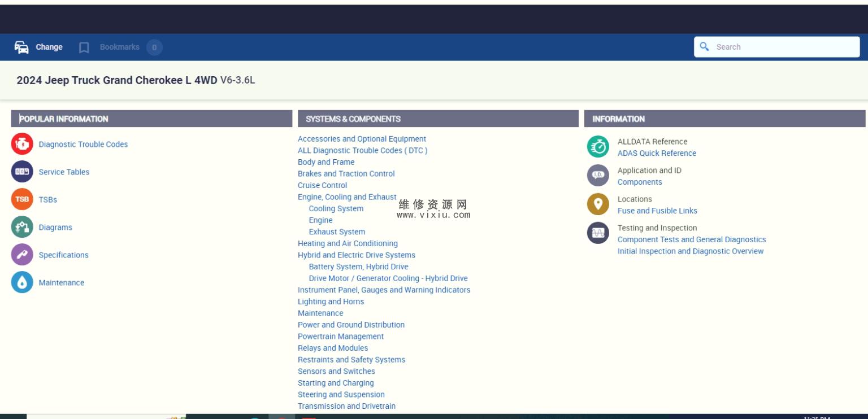Image resolution: width=868 pixels, height=419 pixels.
Task: Click the Locations map pin icon
Action: [598, 204]
